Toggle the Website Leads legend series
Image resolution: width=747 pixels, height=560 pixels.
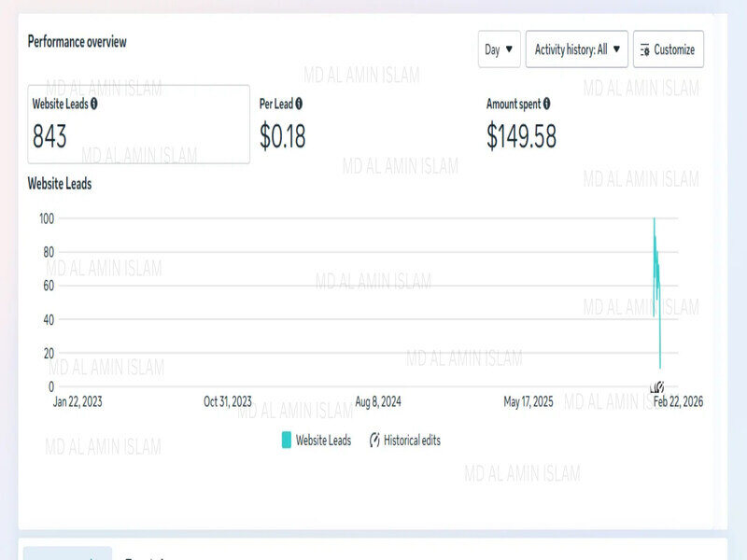[x=317, y=440]
